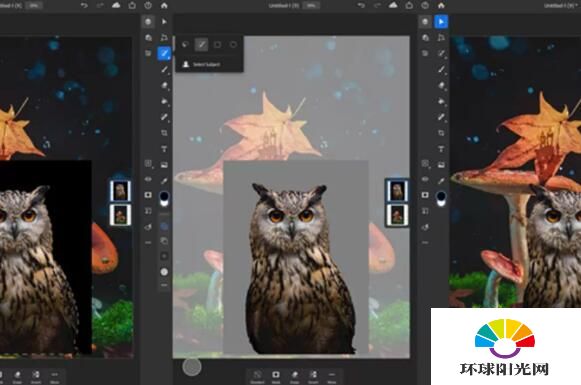581x385 pixels.
Task: Open three-dot tool options below middle screen toolbar
Action: click(164, 285)
